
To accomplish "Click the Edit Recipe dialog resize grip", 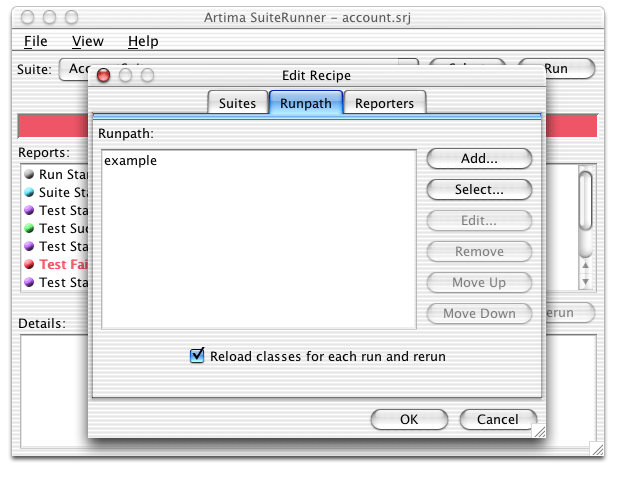I will (539, 431).
